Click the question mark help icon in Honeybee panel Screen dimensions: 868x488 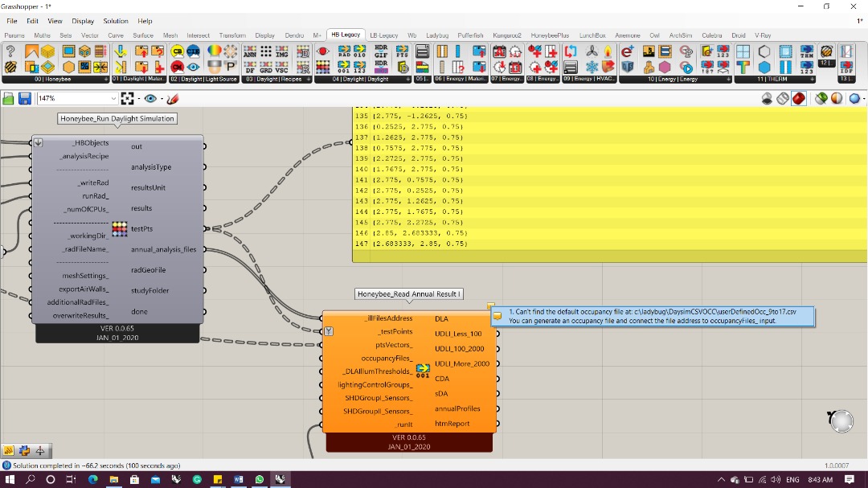[x=10, y=51]
